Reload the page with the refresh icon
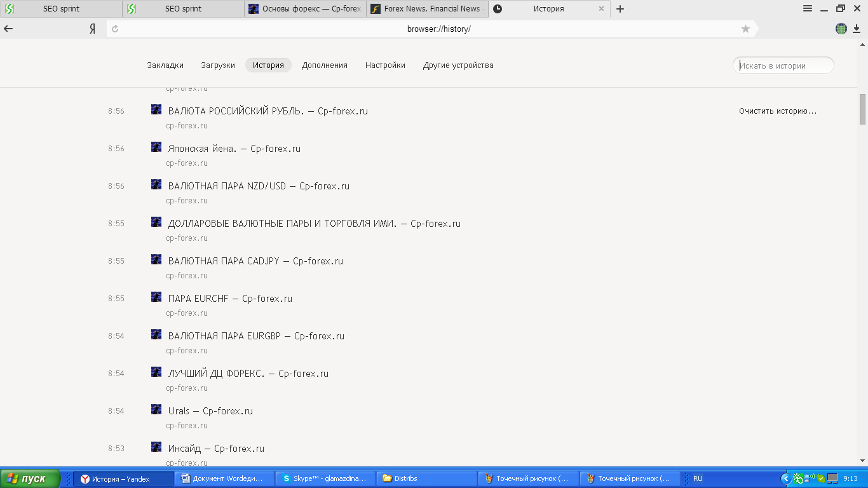Viewport: 868px width, 488px height. 115,29
